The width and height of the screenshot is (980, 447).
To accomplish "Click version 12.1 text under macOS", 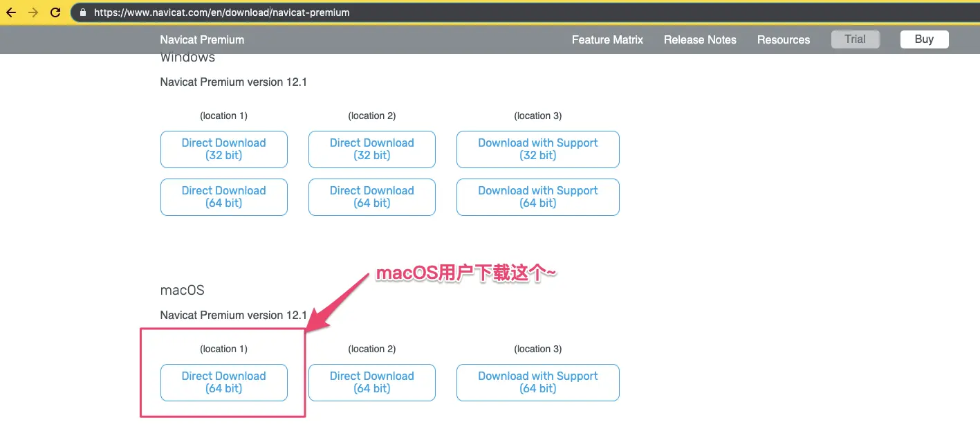I will pyautogui.click(x=234, y=315).
